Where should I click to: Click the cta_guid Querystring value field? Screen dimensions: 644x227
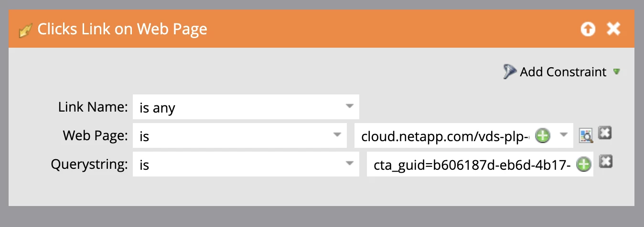pos(471,164)
